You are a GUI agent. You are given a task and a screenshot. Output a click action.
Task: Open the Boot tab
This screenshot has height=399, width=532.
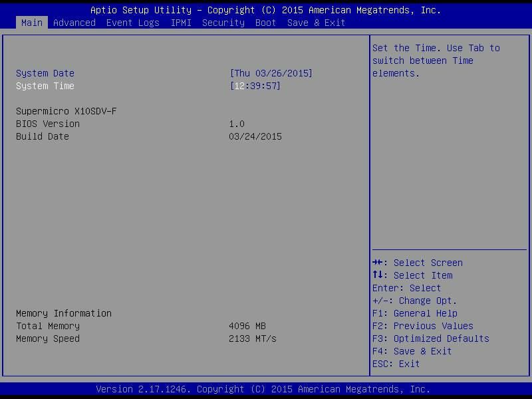[265, 23]
